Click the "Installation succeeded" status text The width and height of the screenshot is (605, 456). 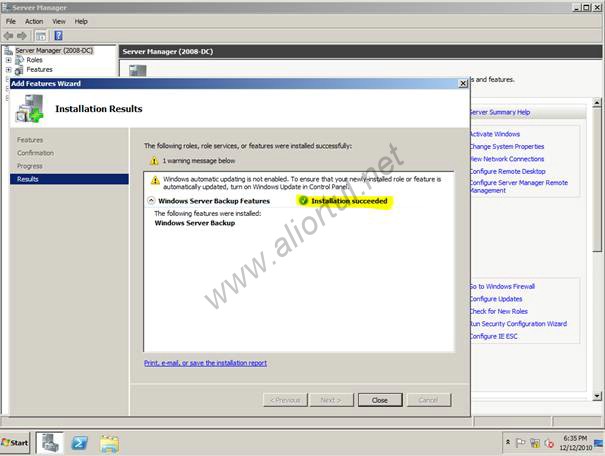point(349,201)
